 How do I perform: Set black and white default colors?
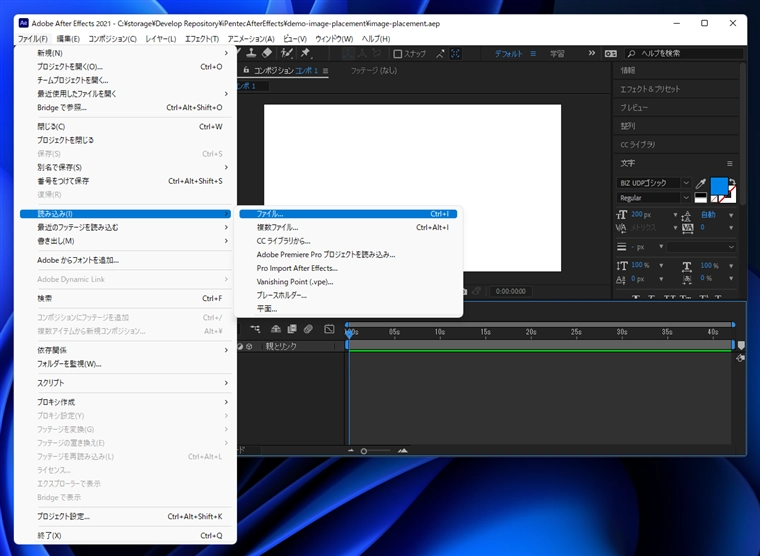click(700, 198)
